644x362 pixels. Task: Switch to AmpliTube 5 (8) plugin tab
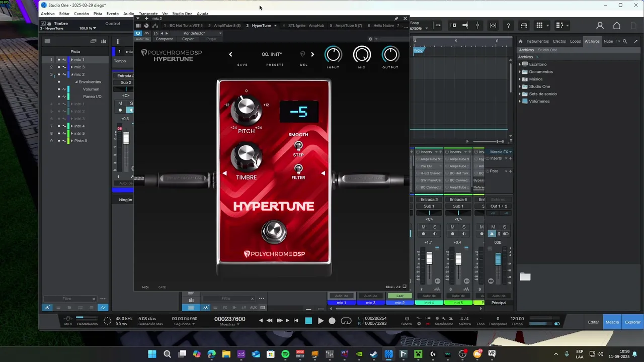[224, 26]
